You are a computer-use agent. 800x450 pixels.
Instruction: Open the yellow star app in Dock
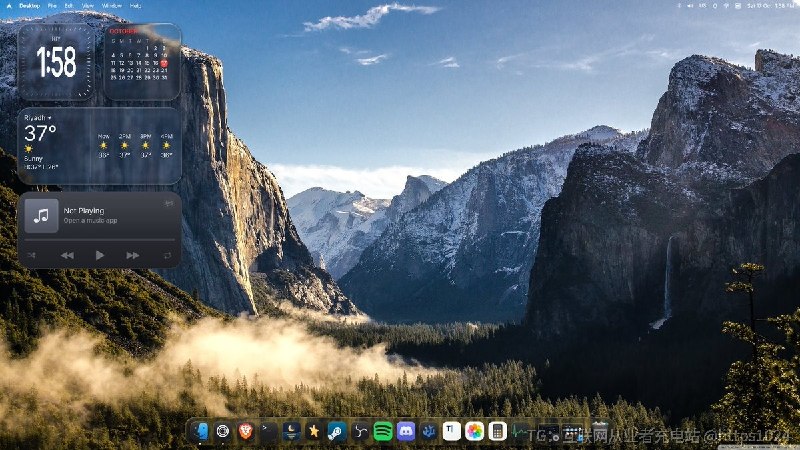(314, 432)
